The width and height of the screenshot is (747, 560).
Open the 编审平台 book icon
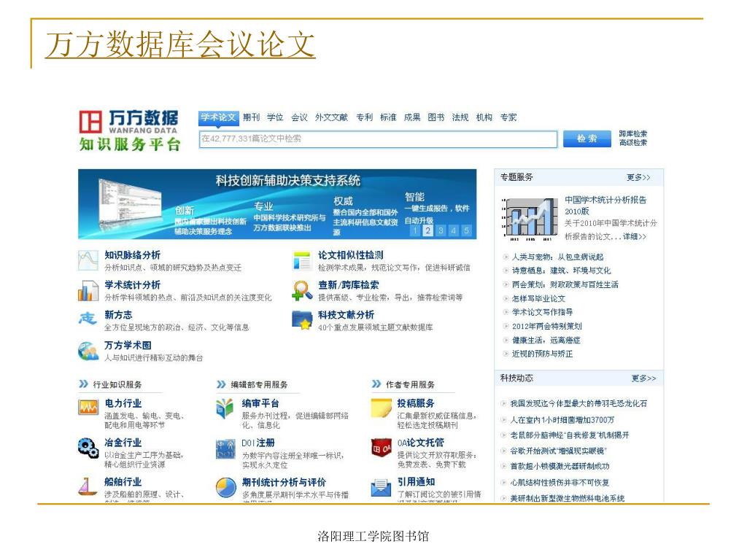[225, 408]
